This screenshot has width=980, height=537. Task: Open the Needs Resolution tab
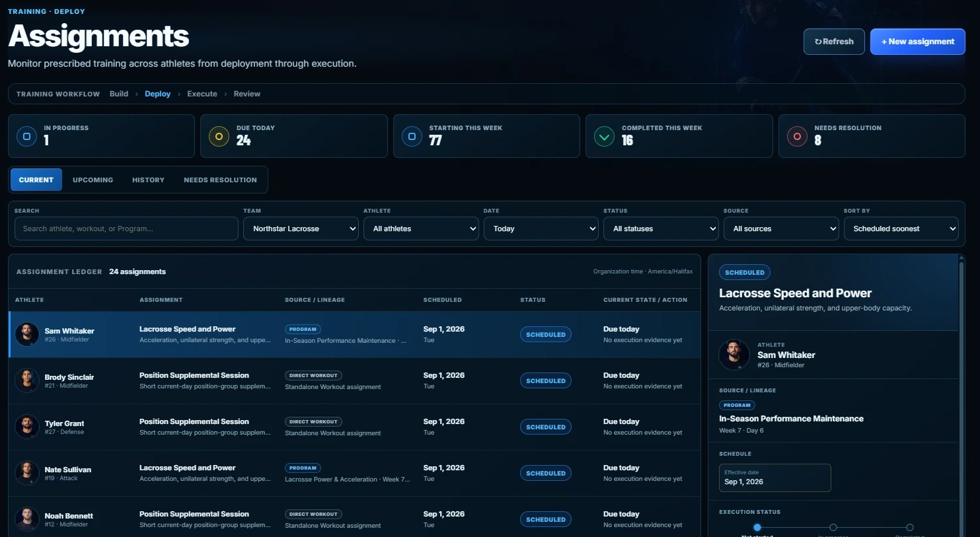(x=220, y=180)
